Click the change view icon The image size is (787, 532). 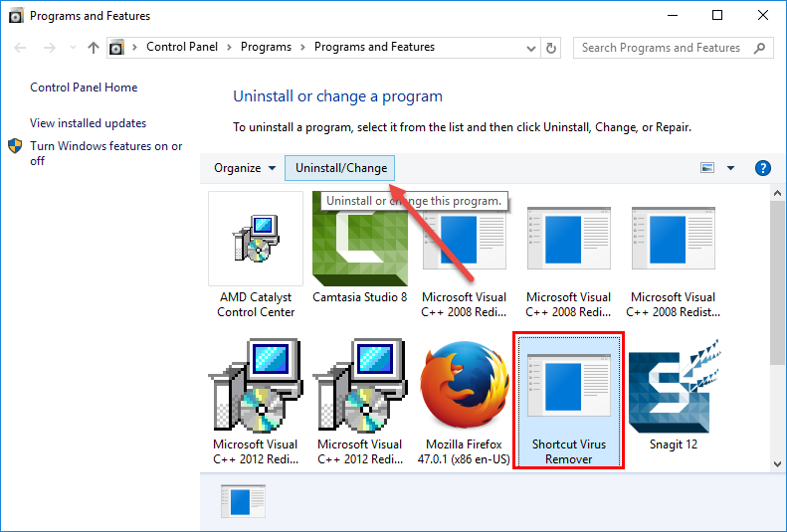click(x=707, y=167)
